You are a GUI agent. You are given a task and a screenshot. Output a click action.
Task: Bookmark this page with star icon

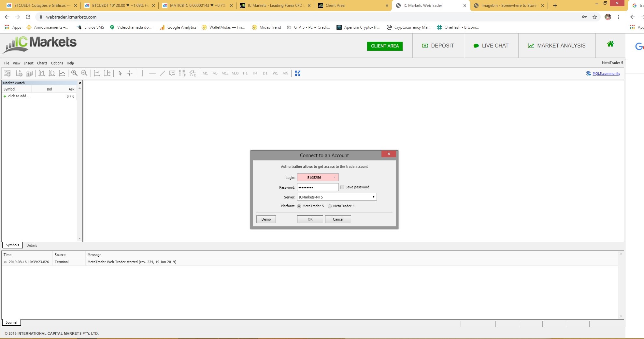(x=595, y=17)
